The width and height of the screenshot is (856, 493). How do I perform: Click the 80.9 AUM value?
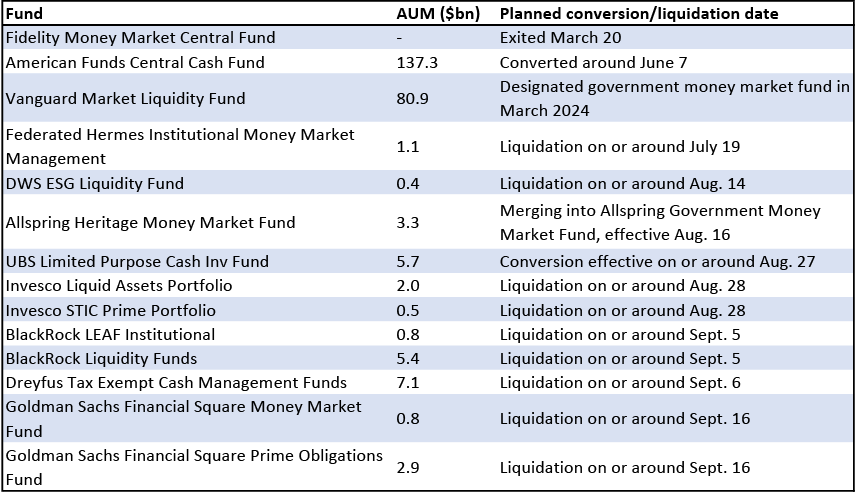tap(412, 98)
